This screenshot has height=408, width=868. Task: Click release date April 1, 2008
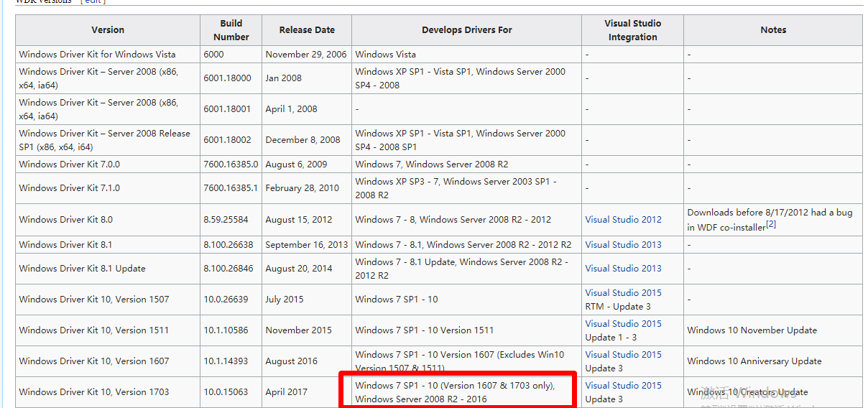tap(291, 109)
